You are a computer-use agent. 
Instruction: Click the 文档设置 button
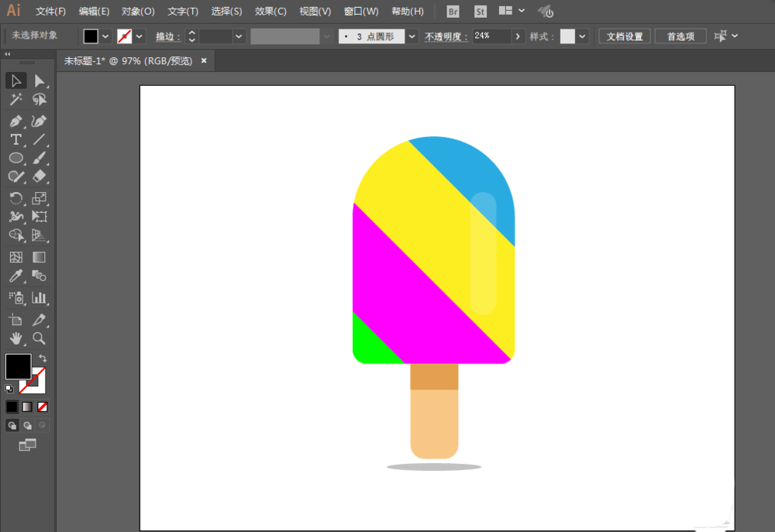coord(625,36)
